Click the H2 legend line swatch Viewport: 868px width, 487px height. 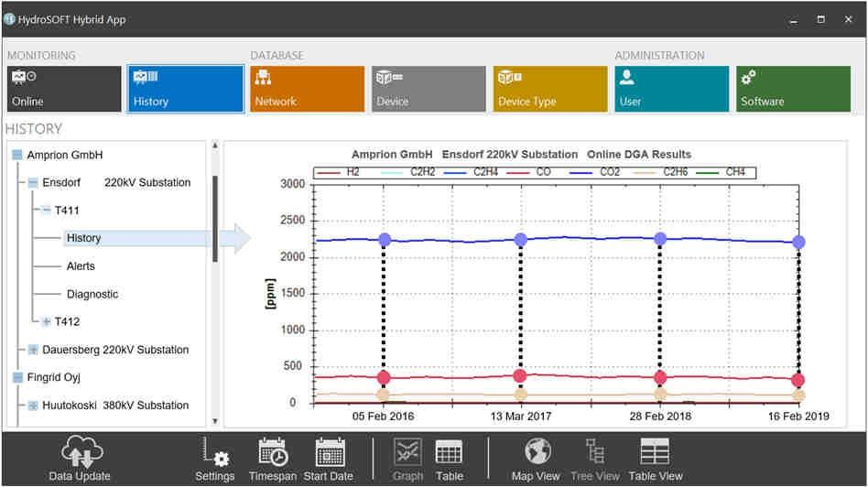329,173
